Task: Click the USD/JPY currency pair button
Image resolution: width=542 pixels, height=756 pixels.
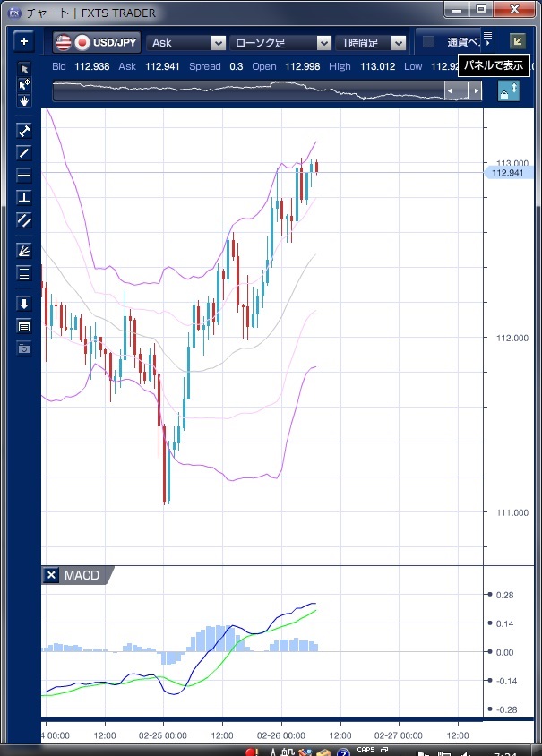Action: click(97, 42)
